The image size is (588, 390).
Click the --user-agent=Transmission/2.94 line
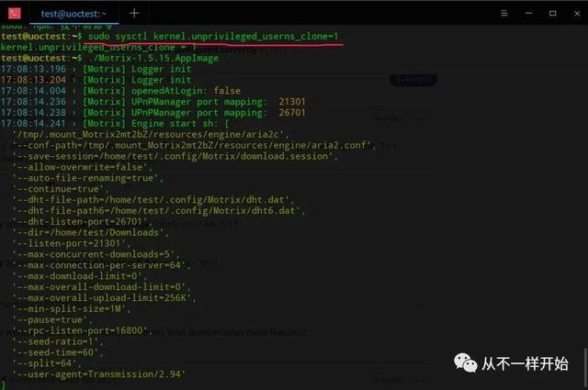click(98, 373)
